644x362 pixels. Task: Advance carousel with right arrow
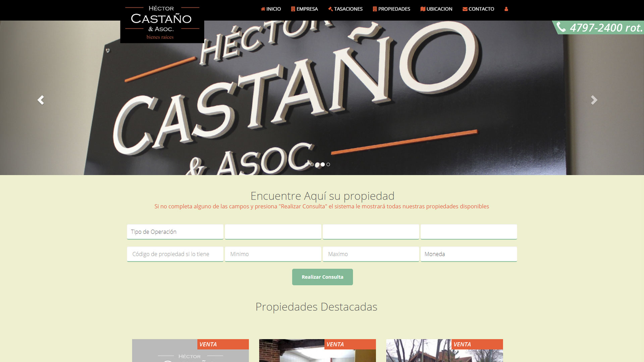(594, 100)
